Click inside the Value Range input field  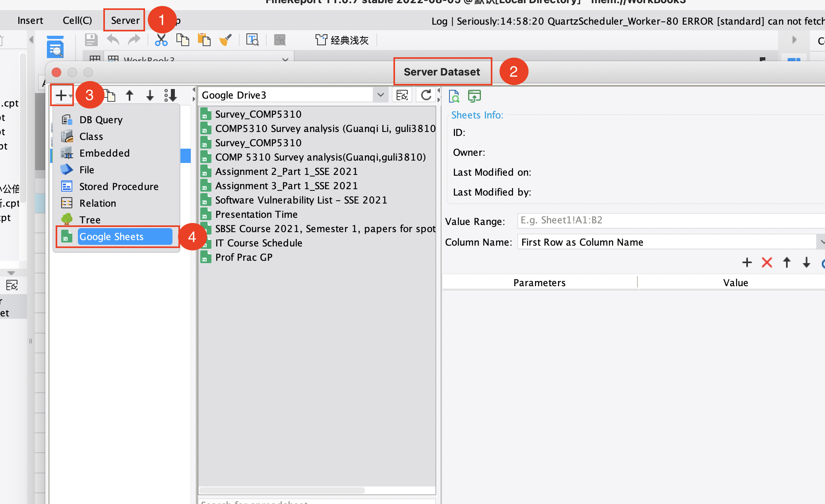tap(636, 220)
